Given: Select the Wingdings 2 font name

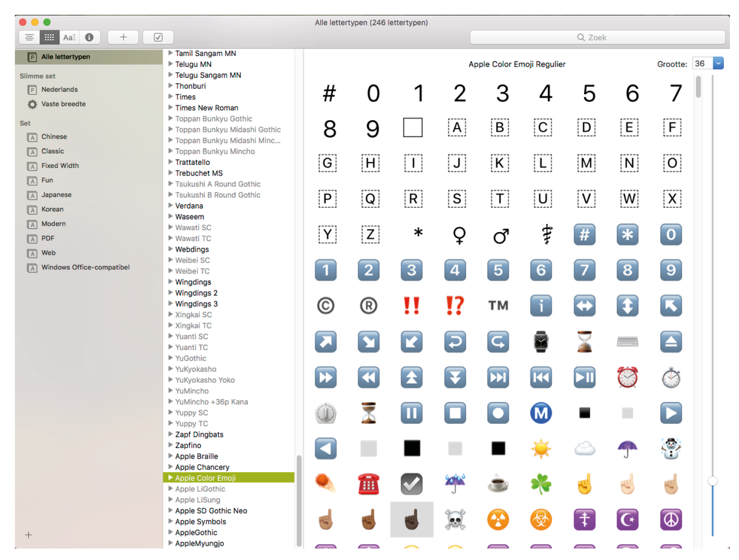Looking at the screenshot, I should [x=196, y=293].
